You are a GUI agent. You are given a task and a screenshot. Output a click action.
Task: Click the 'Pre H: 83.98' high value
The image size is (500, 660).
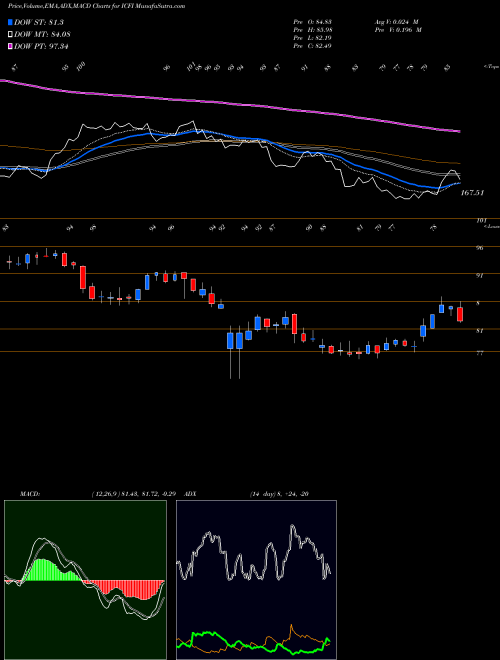[312, 29]
